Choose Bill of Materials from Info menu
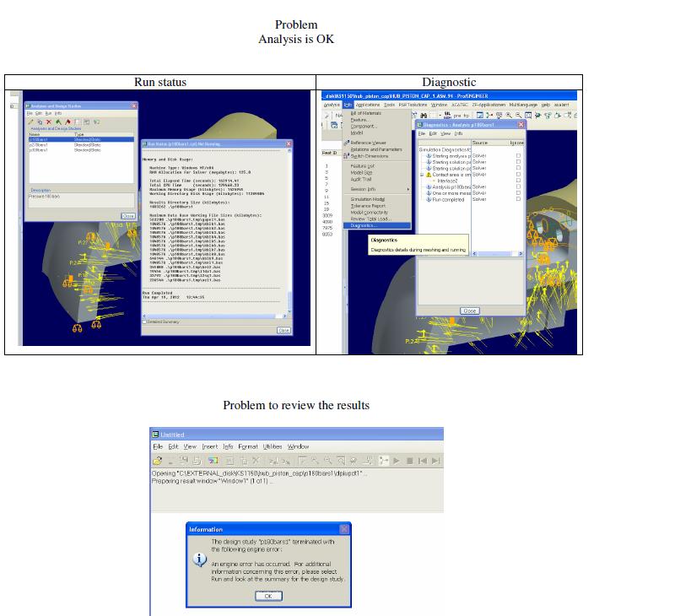 366,113
